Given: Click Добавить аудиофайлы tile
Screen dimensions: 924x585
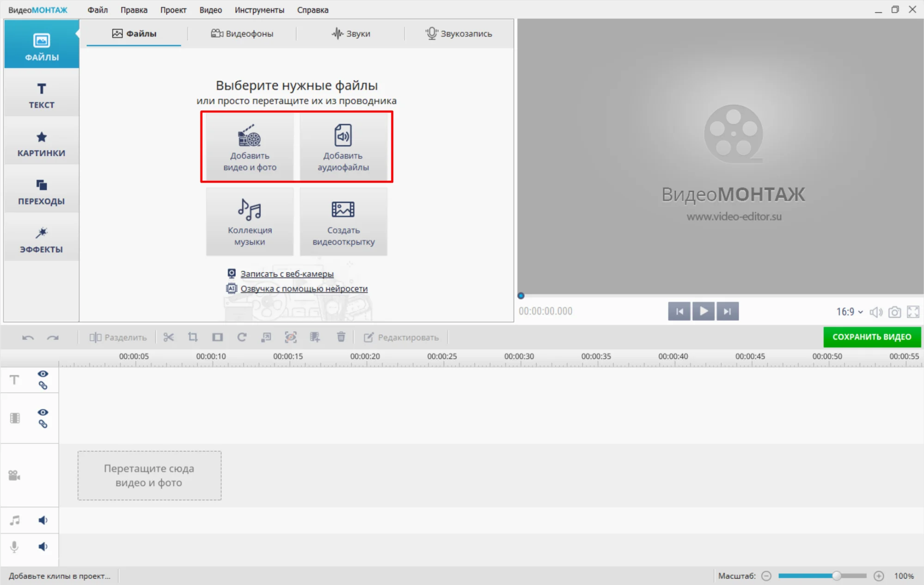Looking at the screenshot, I should pos(343,147).
